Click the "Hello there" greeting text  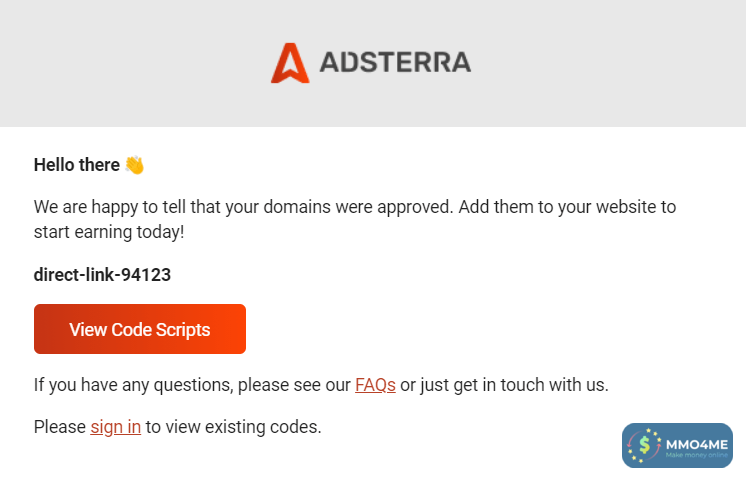pyautogui.click(x=76, y=165)
